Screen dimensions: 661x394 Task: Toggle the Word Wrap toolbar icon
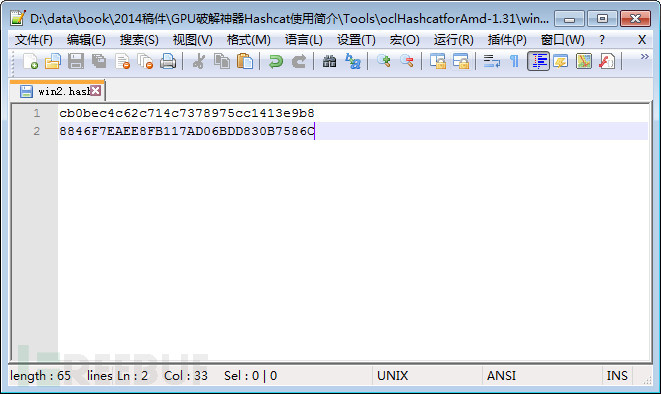pos(492,62)
